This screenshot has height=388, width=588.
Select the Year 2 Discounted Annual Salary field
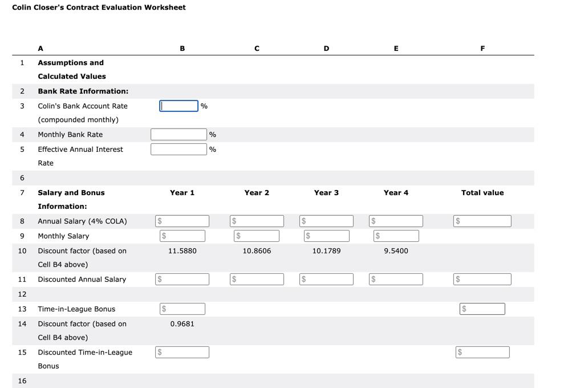coord(257,279)
